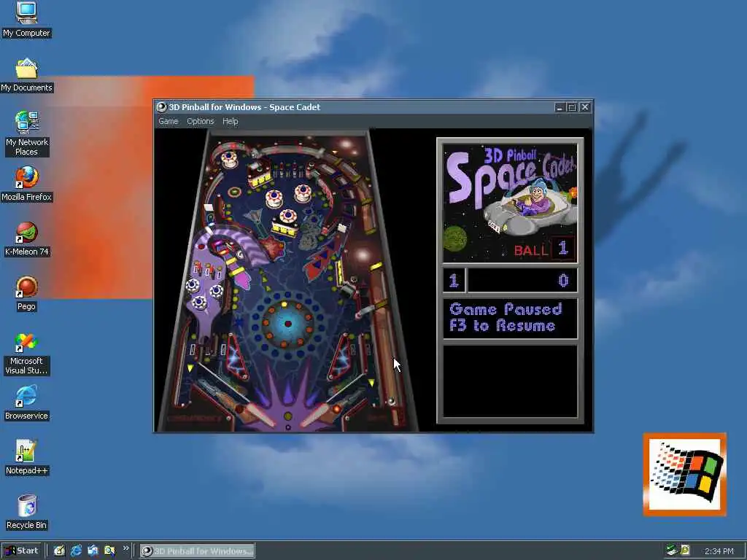Select the Microsoft Visual Studio shortcut
The height and width of the screenshot is (560, 747).
(26, 354)
